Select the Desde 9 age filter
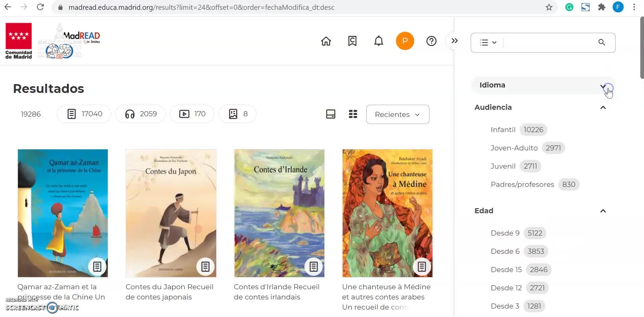The image size is (644, 317). (505, 233)
